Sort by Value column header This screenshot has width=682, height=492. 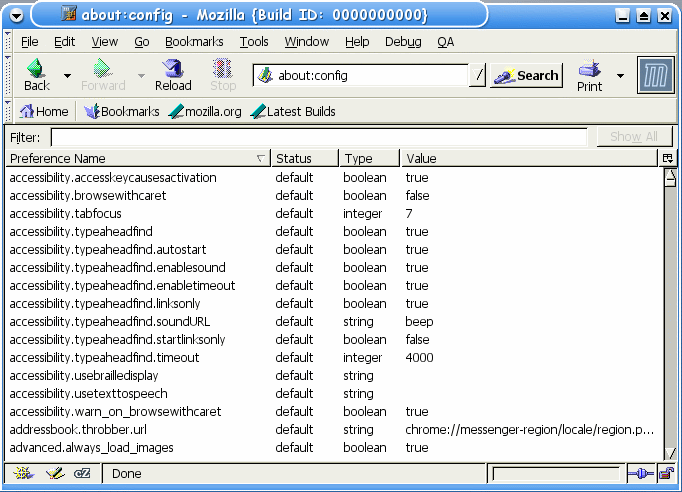click(x=528, y=158)
